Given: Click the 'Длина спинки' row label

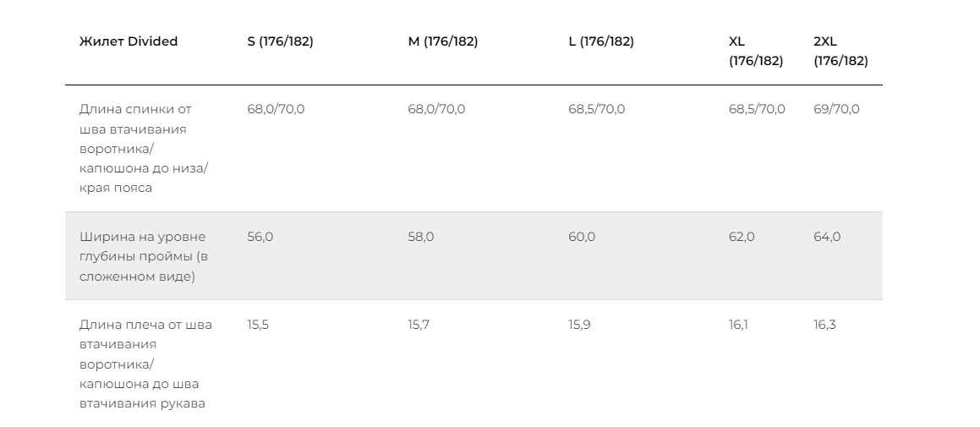Looking at the screenshot, I should tap(144, 148).
